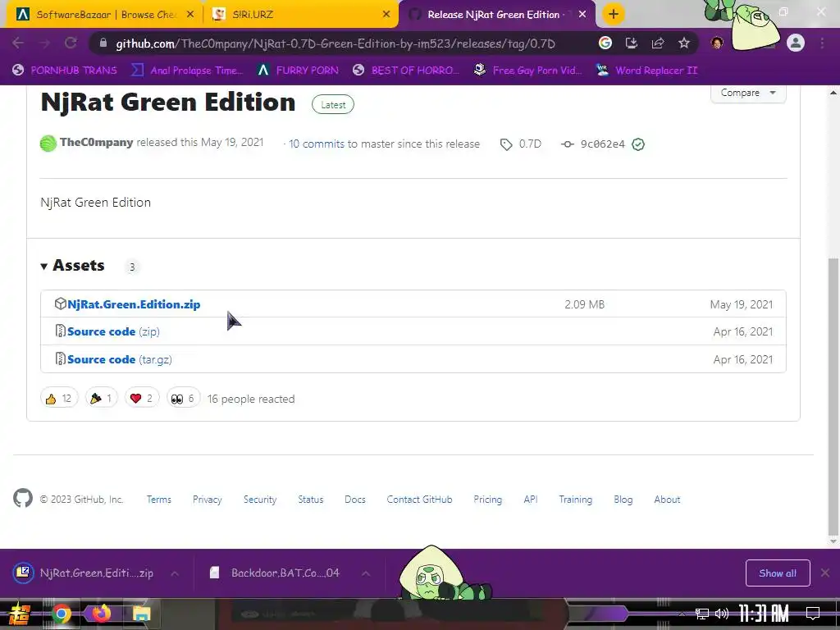The image size is (840, 630).
Task: Open the Security footer link
Action: [x=260, y=500]
